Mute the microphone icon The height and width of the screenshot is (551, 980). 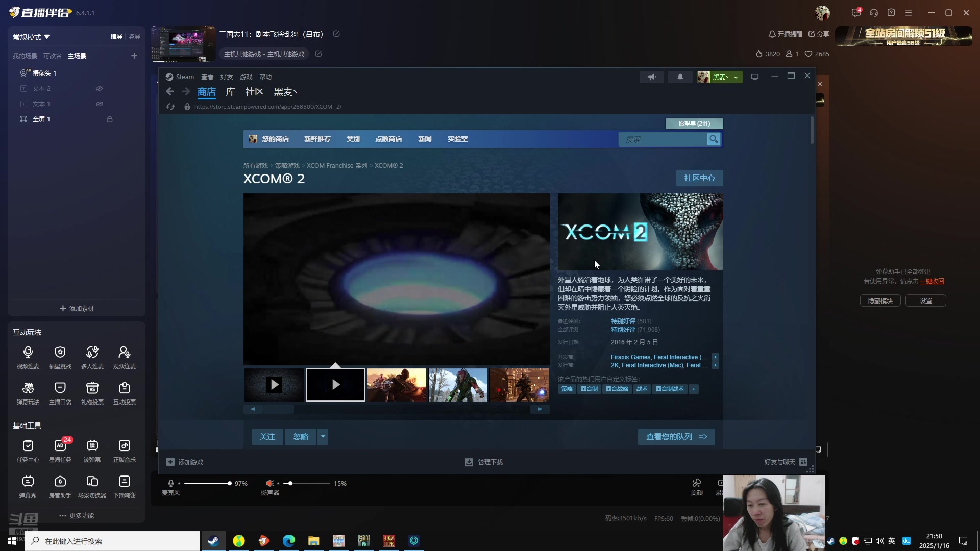pyautogui.click(x=171, y=483)
